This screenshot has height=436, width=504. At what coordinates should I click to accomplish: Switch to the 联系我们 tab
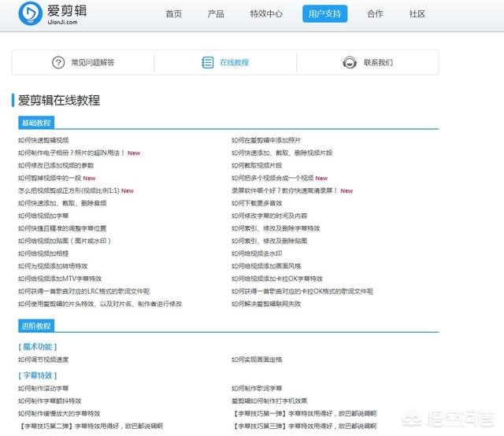tap(368, 62)
